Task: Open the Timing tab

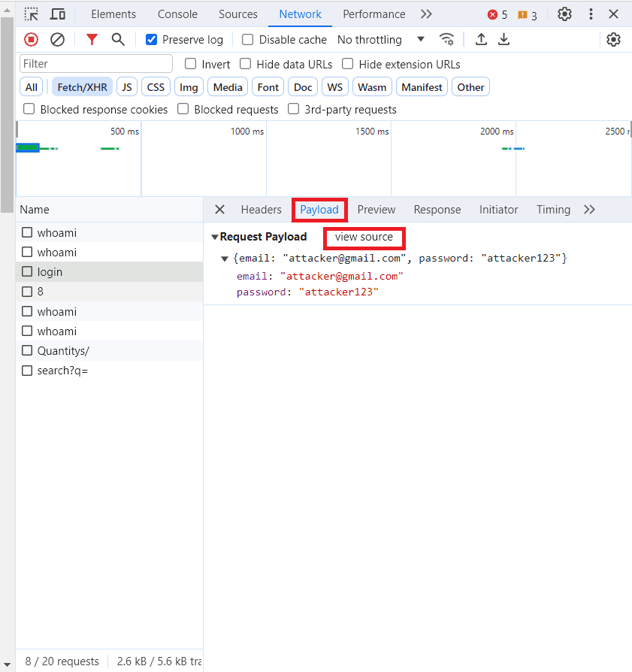Action: tap(554, 210)
